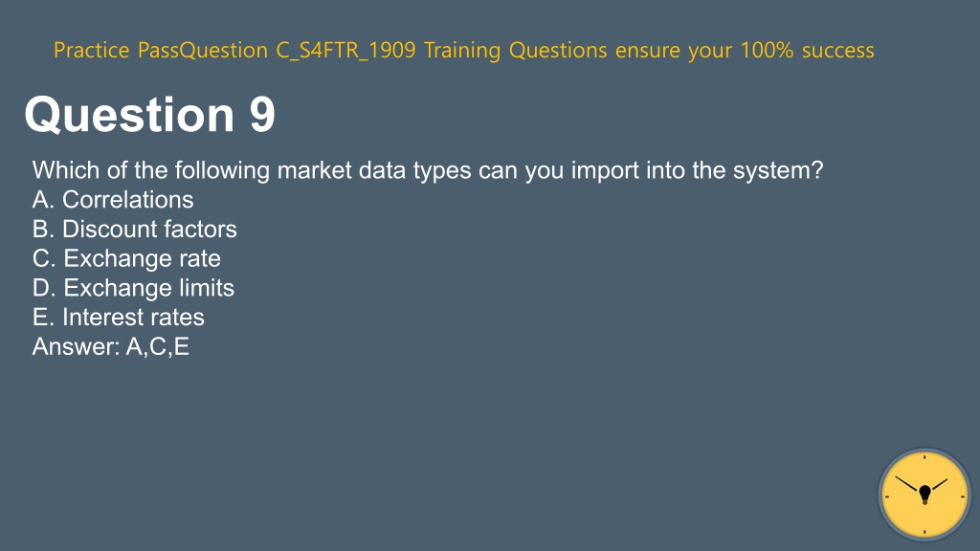980x551 pixels.
Task: Click the Question 9 heading
Action: [x=150, y=115]
